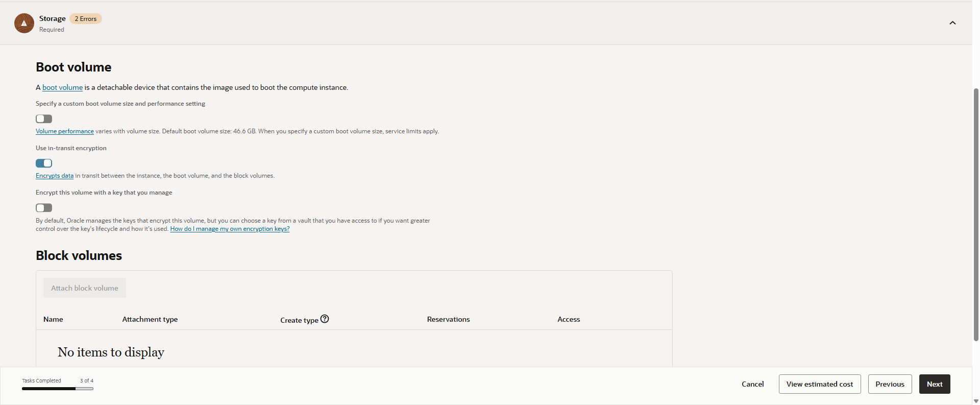
Task: Open the boot volume link
Action: [62, 87]
